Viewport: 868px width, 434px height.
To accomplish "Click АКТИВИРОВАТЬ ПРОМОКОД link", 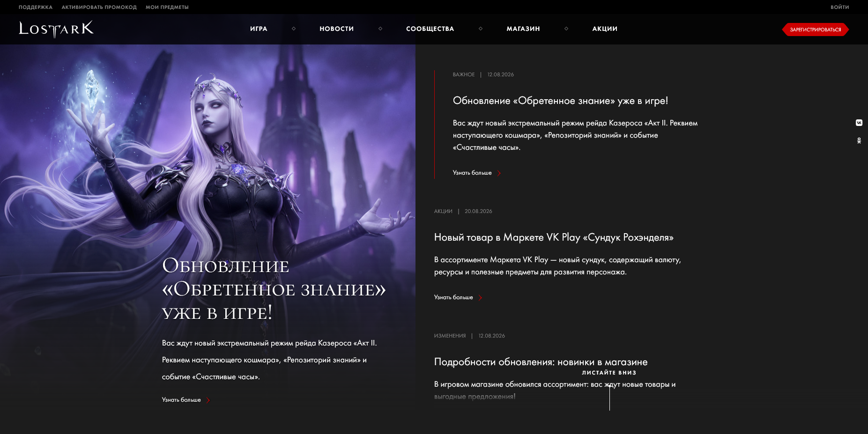I will 99,7.
